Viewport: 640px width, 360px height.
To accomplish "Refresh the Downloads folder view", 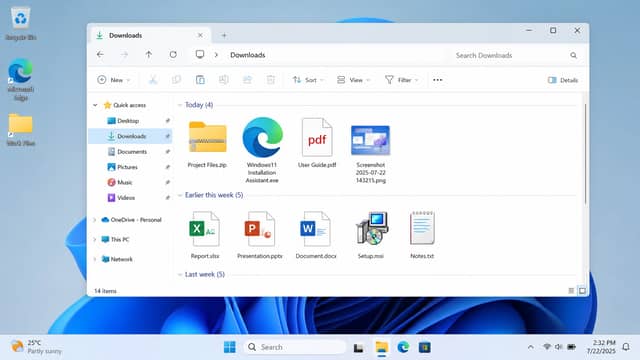I will (173, 54).
